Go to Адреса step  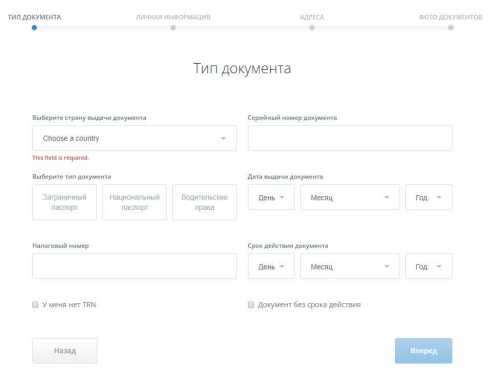tap(312, 17)
